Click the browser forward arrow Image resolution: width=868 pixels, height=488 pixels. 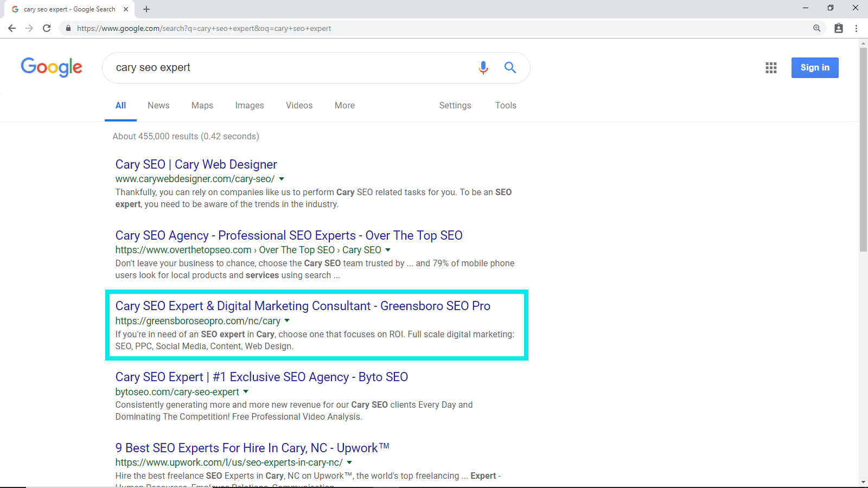click(x=29, y=28)
